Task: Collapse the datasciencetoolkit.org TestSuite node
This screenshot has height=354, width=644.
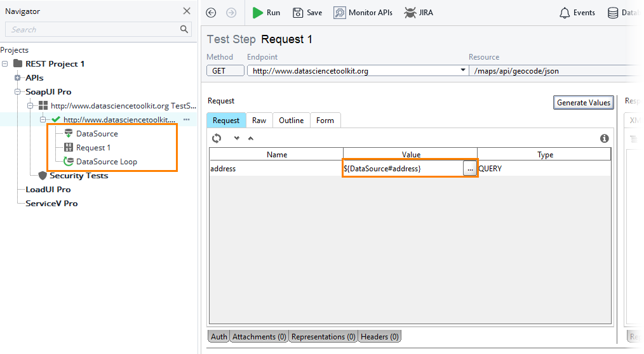Action: click(x=30, y=105)
